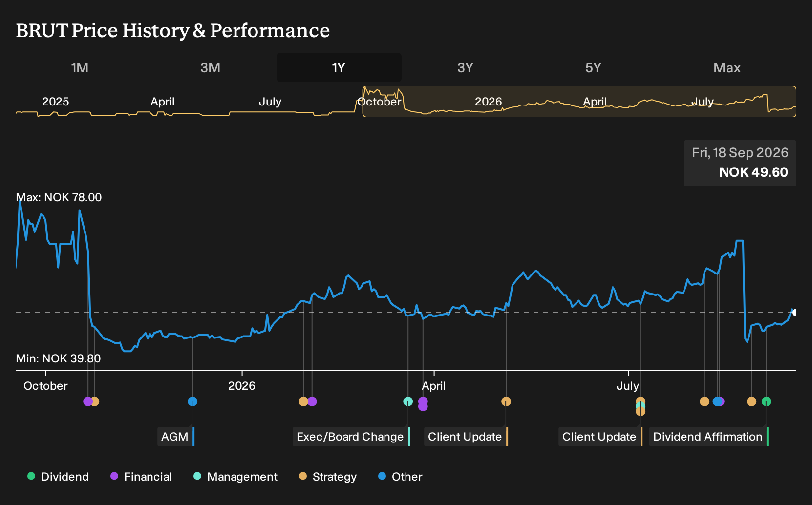Screen dimensions: 812x505
Task: Toggle the Financial legend filter
Action: pos(141,477)
